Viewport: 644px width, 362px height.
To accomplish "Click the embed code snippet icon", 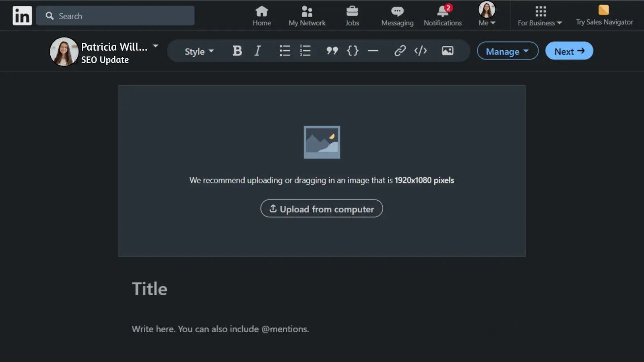I will (421, 51).
